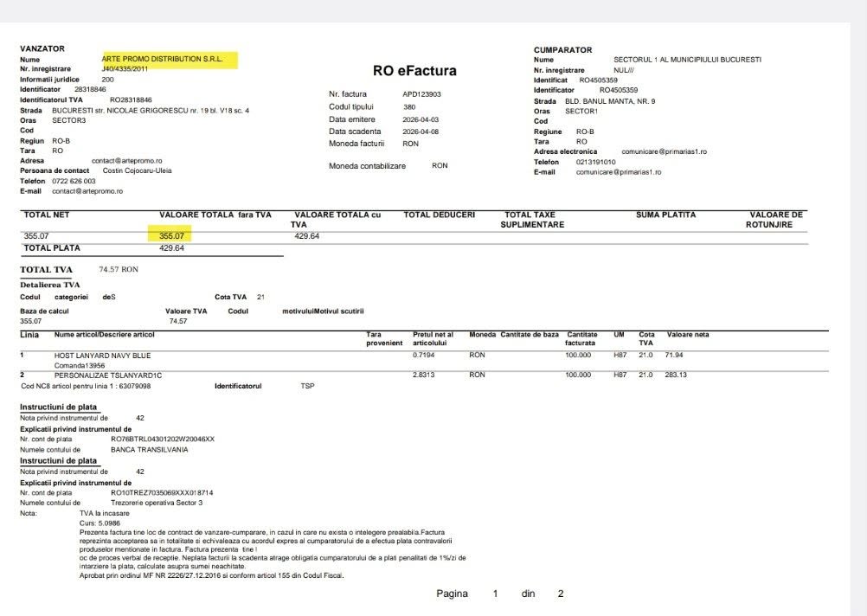Select line item PERSONALIZAE TSLANYARD1C
The width and height of the screenshot is (867, 616).
(x=108, y=375)
